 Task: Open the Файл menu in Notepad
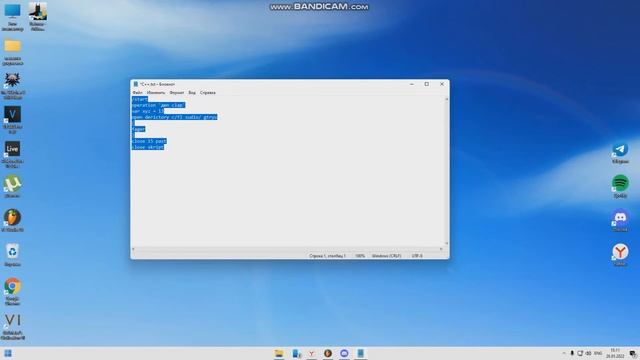138,93
